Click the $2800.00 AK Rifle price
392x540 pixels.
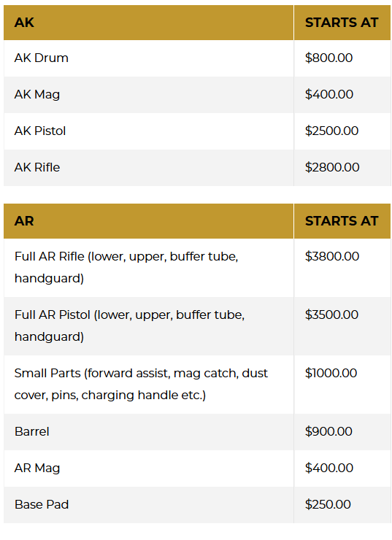(x=332, y=167)
